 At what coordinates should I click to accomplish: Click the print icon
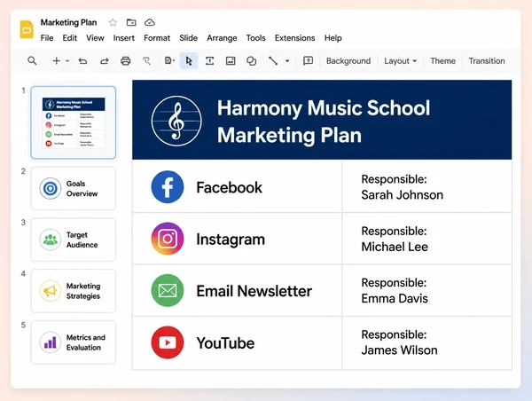(126, 61)
